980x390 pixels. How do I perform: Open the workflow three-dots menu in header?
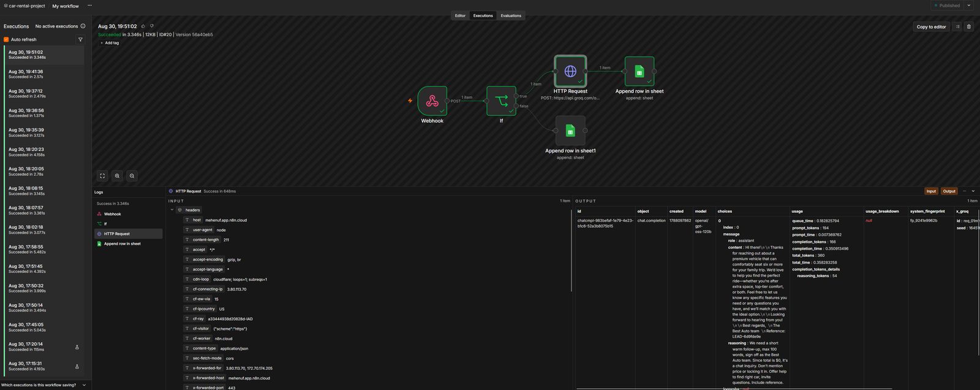[89, 6]
